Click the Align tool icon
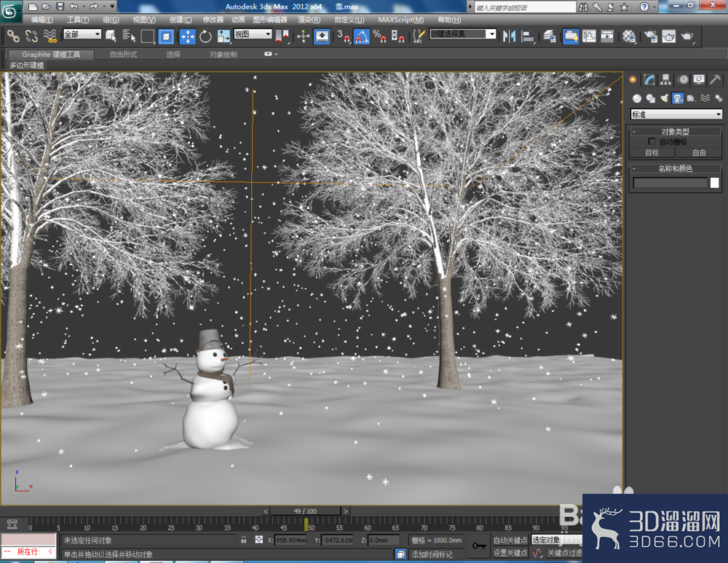Image resolution: width=728 pixels, height=563 pixels. click(528, 36)
